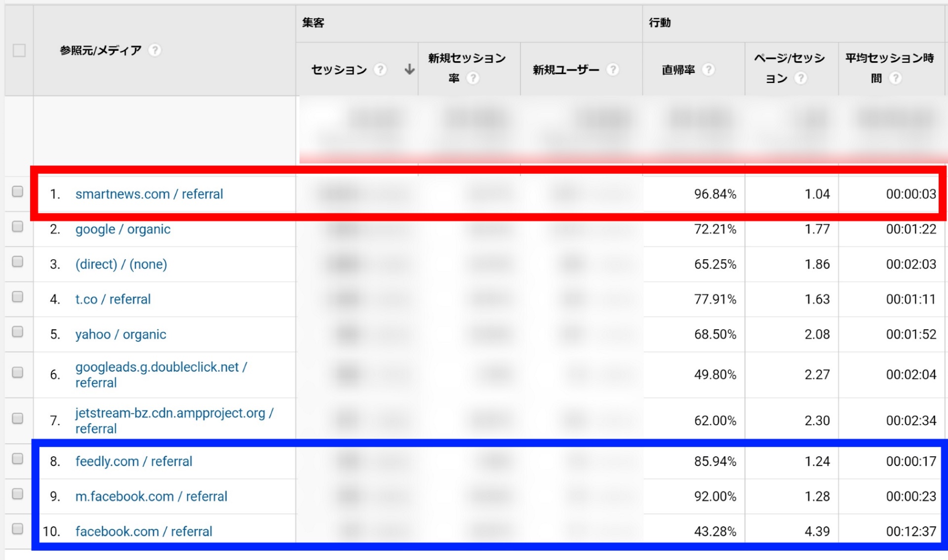Click the sort descending arrow on セッション
This screenshot has width=948, height=560.
click(409, 70)
